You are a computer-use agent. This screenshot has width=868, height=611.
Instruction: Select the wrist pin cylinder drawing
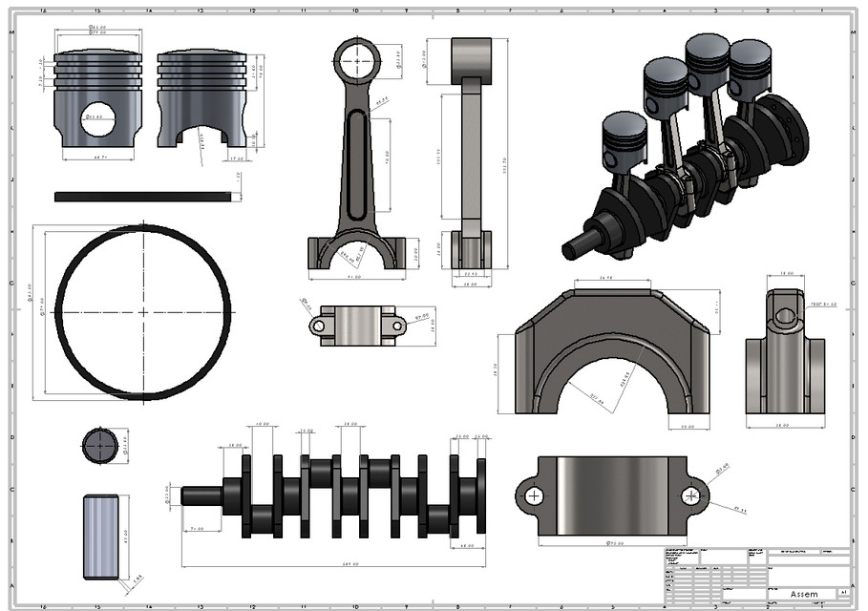(98, 535)
